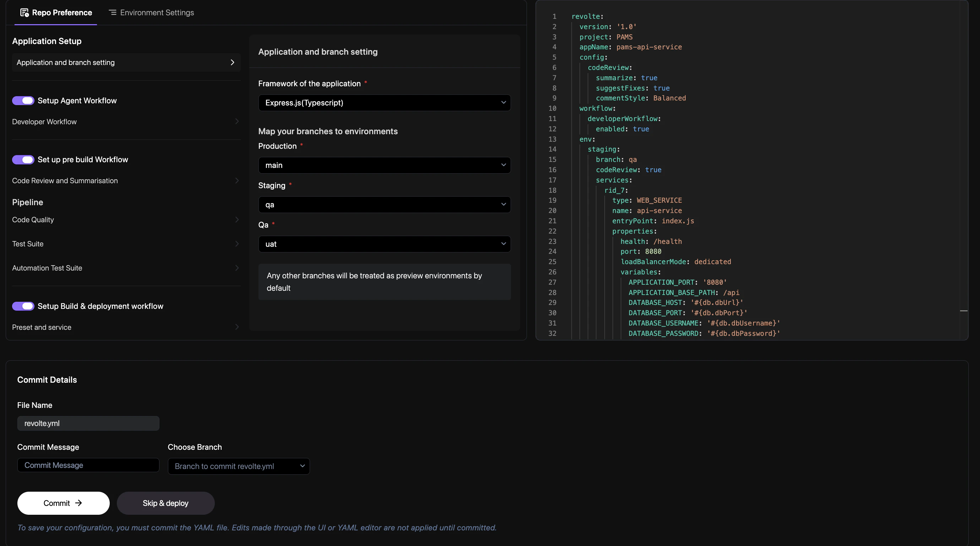
Task: Open the Framework of the application dropdown
Action: tap(384, 103)
